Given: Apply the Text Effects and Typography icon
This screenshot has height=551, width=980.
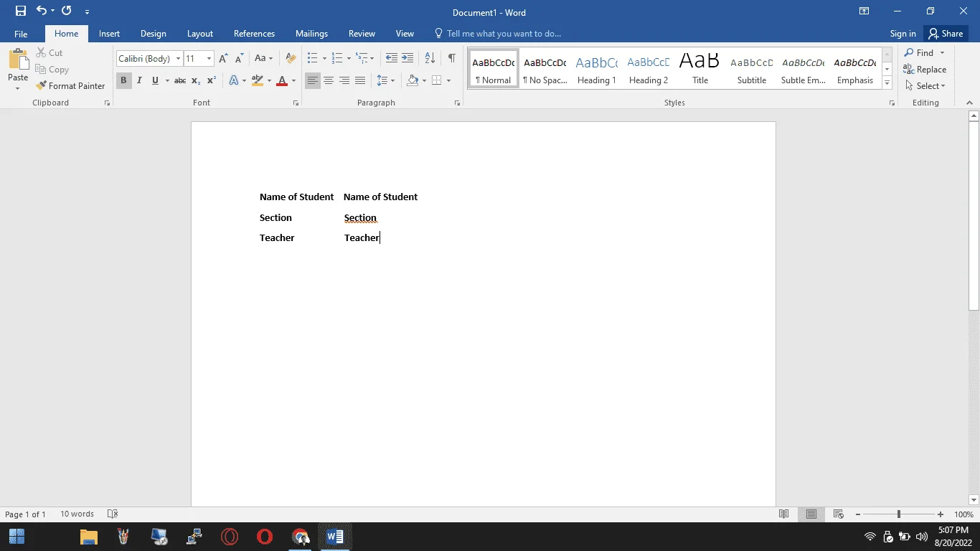Looking at the screenshot, I should (233, 80).
